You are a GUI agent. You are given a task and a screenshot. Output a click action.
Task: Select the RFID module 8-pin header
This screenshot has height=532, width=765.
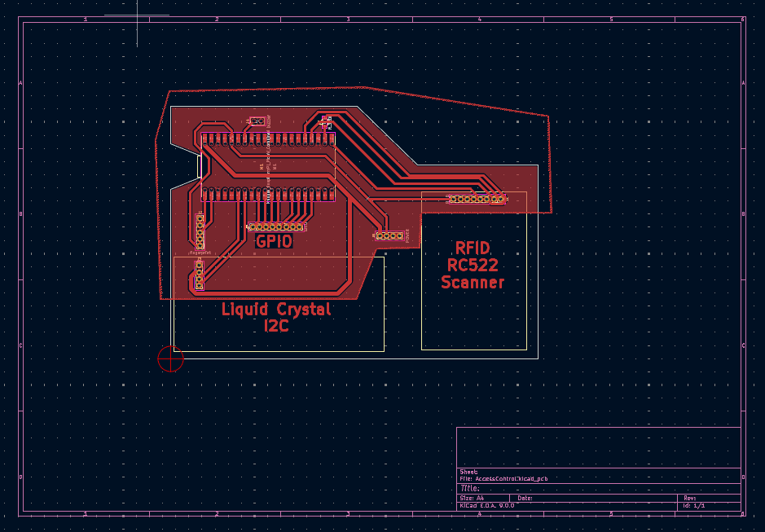point(477,199)
